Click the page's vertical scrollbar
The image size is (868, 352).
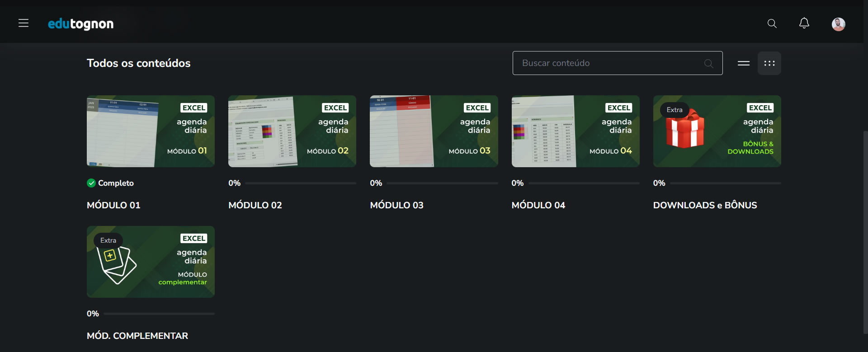click(x=865, y=233)
